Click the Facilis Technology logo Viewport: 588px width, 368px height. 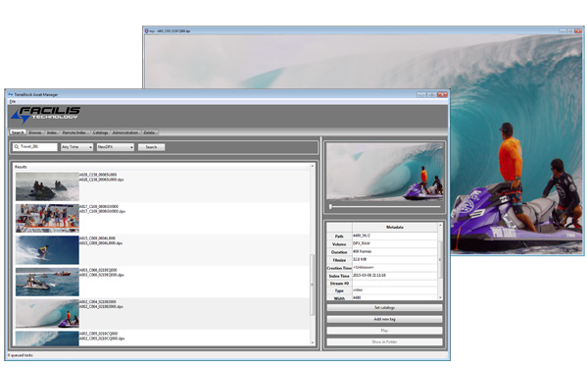[x=45, y=115]
